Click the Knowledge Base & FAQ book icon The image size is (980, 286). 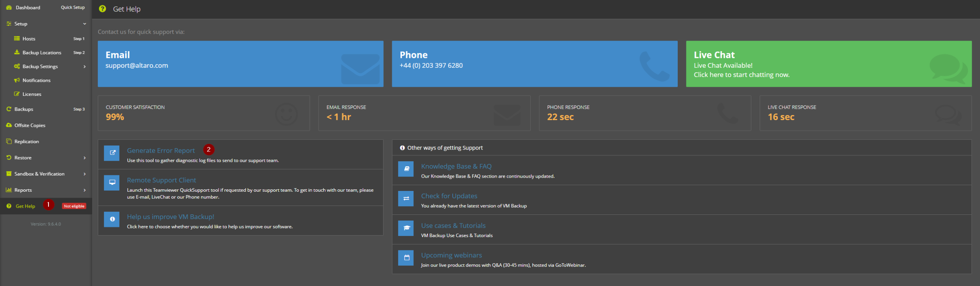(406, 169)
